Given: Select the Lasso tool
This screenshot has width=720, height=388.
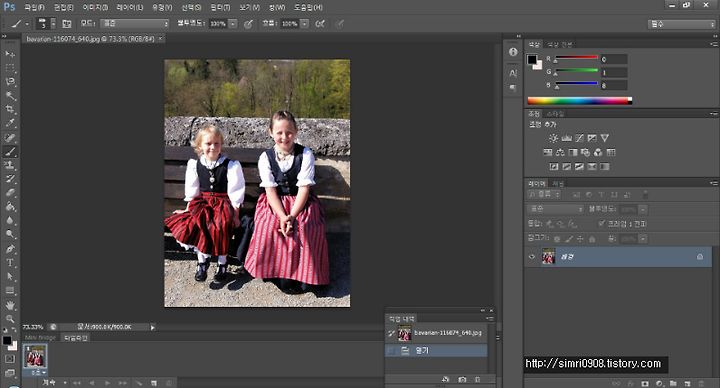Looking at the screenshot, I should (10, 82).
